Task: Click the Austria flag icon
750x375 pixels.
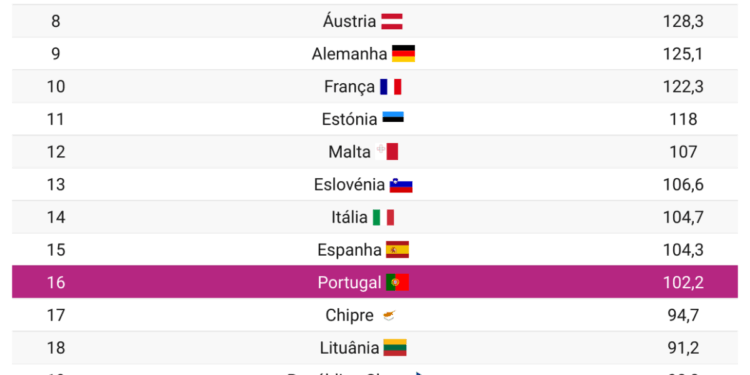Action: (x=392, y=22)
